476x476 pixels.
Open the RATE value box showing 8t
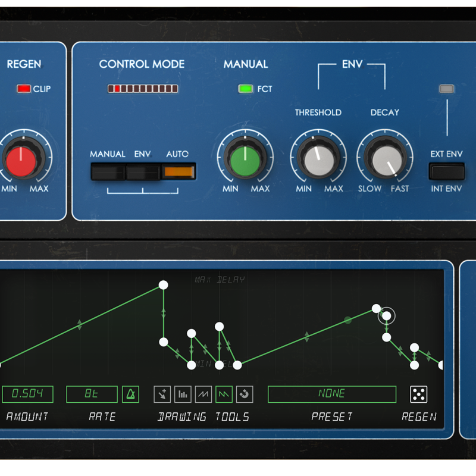click(x=92, y=394)
